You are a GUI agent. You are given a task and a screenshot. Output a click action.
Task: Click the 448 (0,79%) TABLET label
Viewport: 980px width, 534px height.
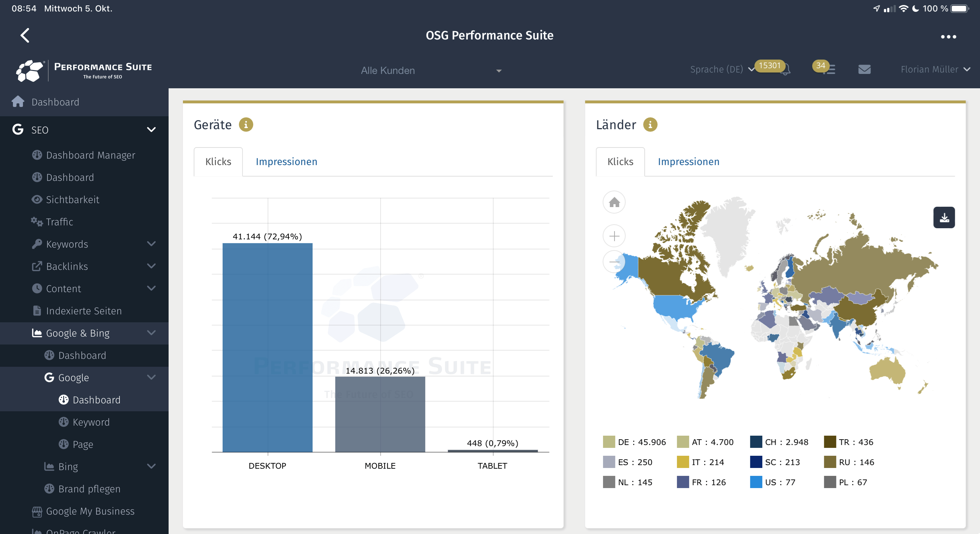coord(493,443)
